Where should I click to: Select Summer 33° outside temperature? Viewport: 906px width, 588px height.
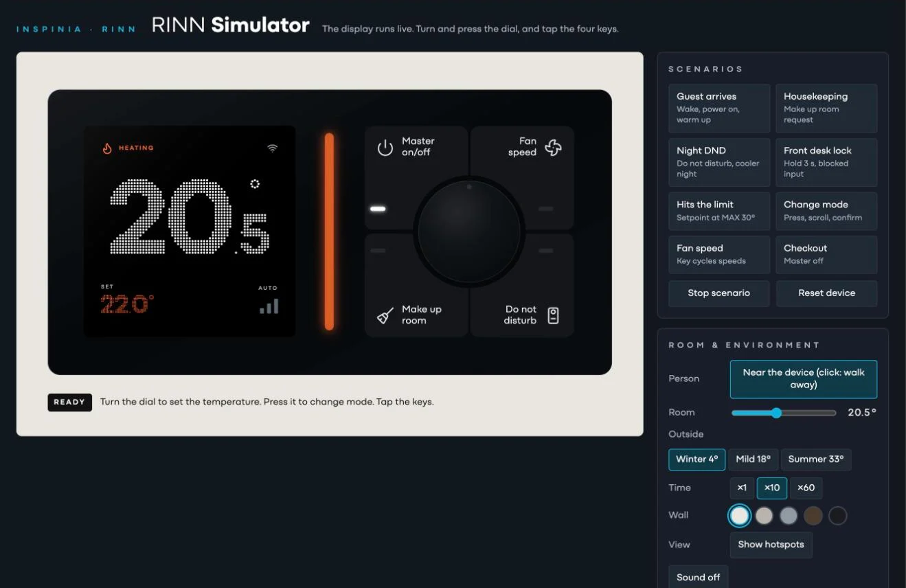816,459
